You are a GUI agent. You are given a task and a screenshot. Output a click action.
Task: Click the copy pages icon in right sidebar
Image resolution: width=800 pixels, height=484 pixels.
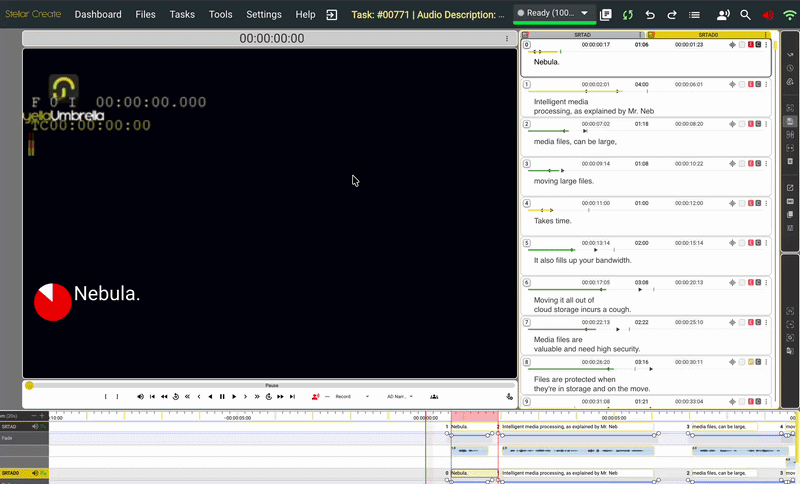pos(790,214)
